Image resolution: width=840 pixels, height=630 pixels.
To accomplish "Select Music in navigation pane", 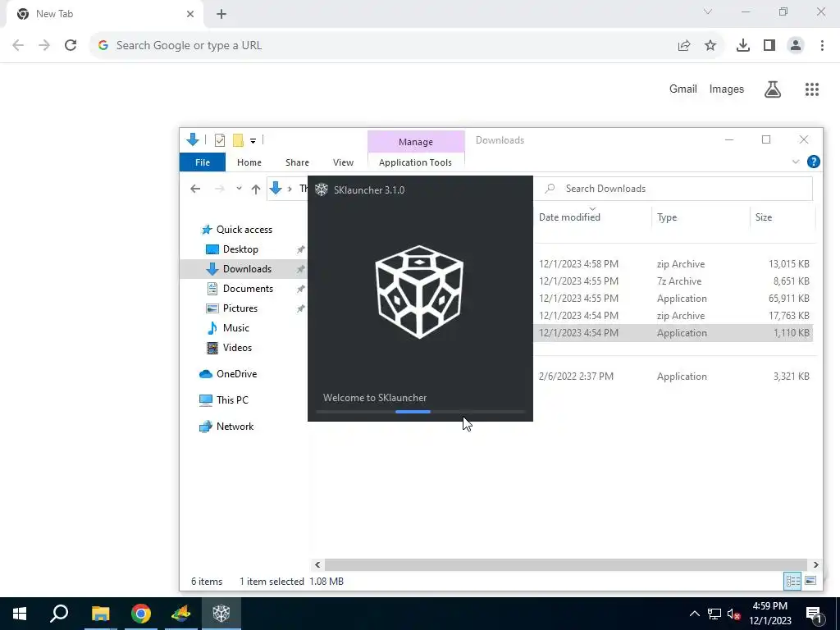I will 235,328.
